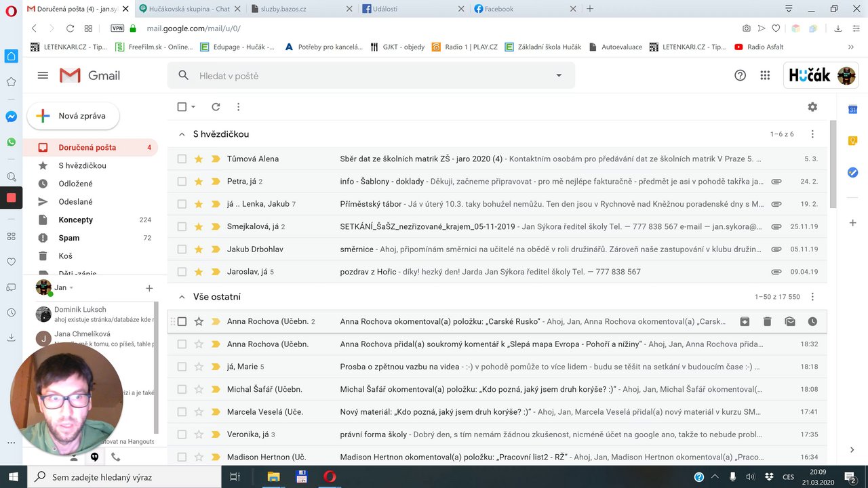Viewport: 868px width, 488px height.
Task: Click the Opera address bar URL
Action: pos(195,28)
